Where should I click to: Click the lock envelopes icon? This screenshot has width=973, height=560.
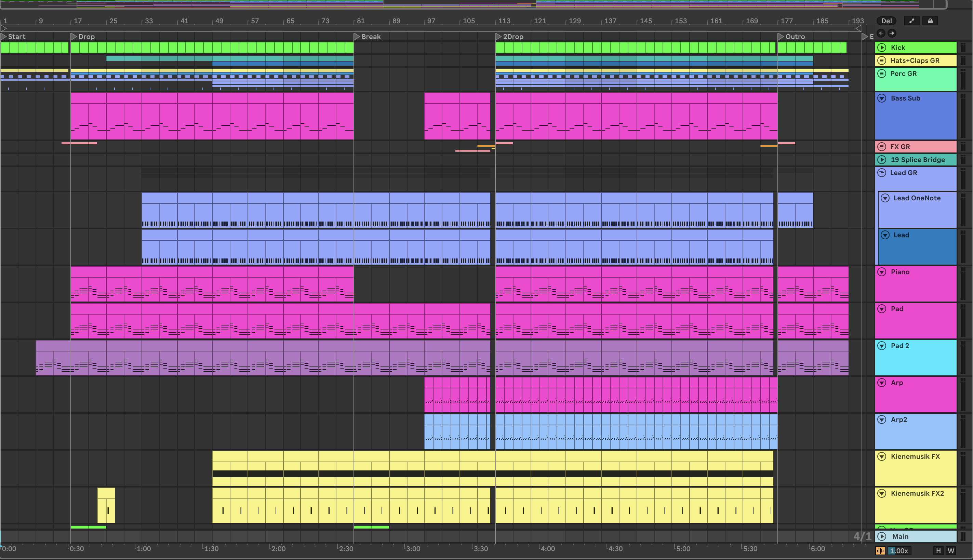tap(930, 21)
